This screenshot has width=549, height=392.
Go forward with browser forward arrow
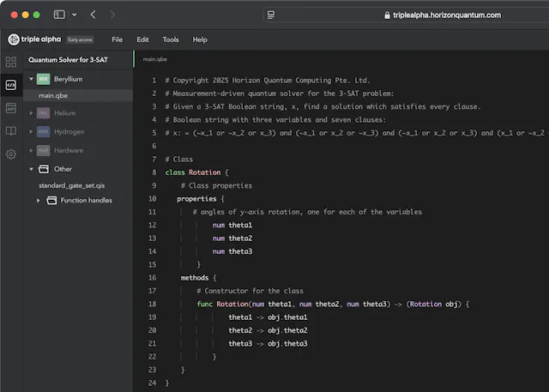tap(112, 15)
